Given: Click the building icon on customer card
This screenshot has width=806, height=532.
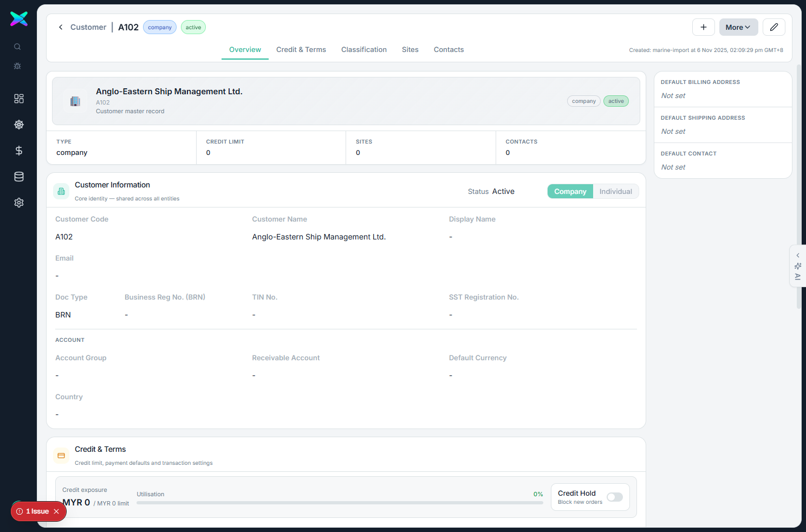Looking at the screenshot, I should tap(75, 101).
